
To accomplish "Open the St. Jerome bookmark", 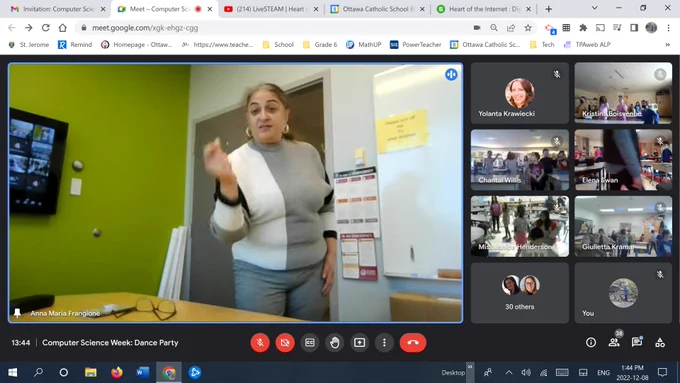I will (29, 45).
